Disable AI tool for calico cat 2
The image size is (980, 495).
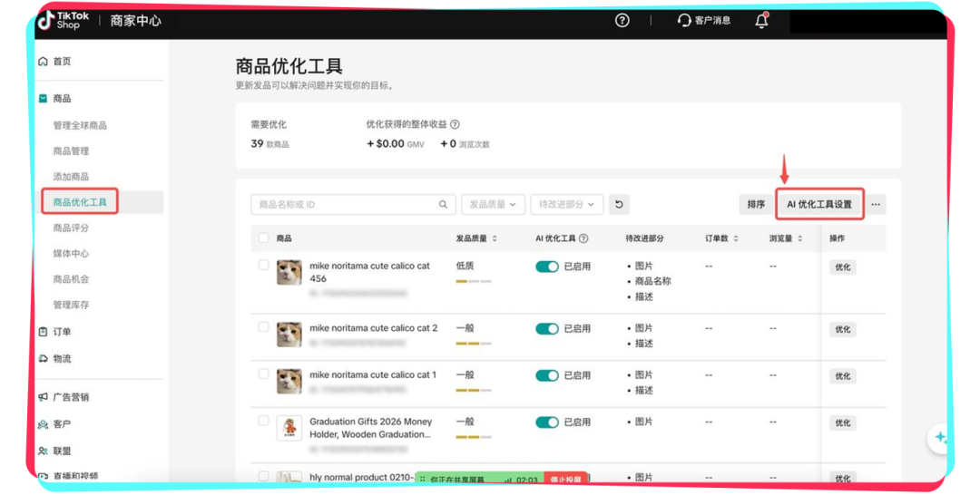pos(547,329)
